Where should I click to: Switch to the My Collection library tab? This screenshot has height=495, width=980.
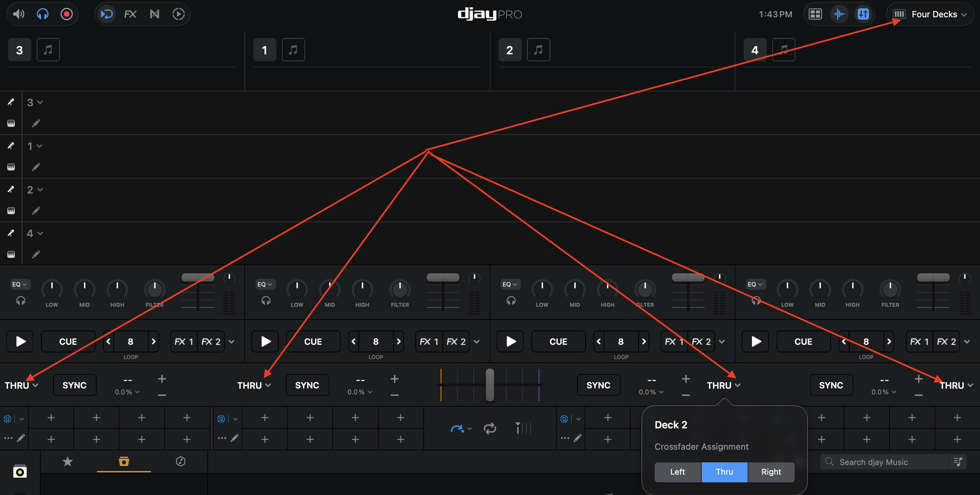pos(124,462)
